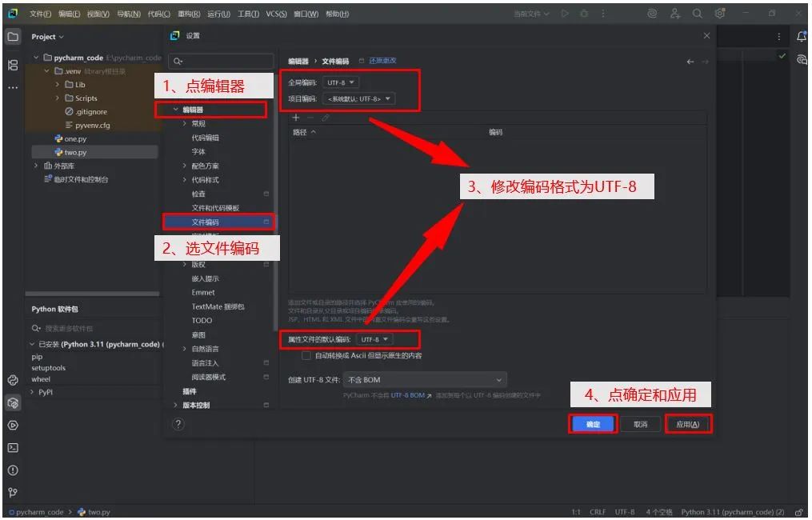Screen dimensions: 812x520
Task: Open the Services tool window icon
Action: [x=13, y=426]
